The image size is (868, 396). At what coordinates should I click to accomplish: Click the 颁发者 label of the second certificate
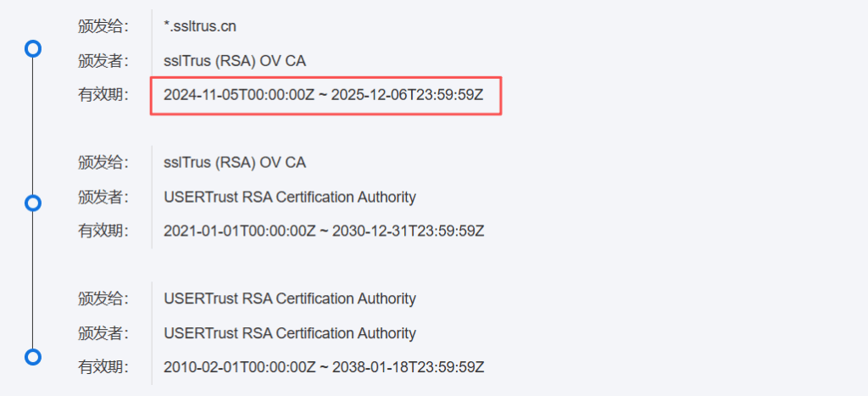click(x=103, y=197)
